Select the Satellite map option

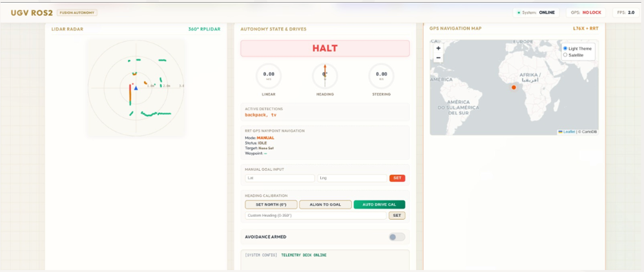[x=565, y=54]
